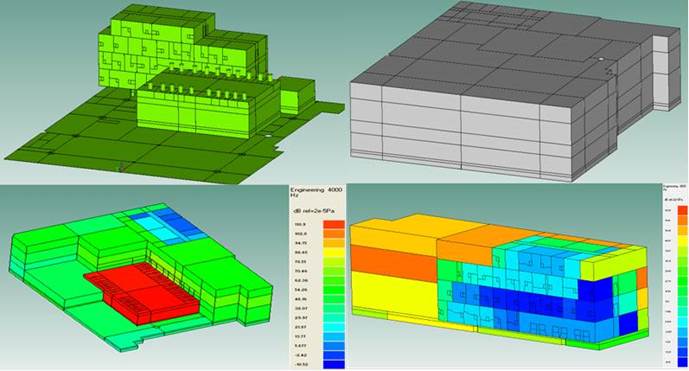Viewport: 689px width, 371px height.
Task: Select the light gray front wall of the gray model
Action: 461,132
